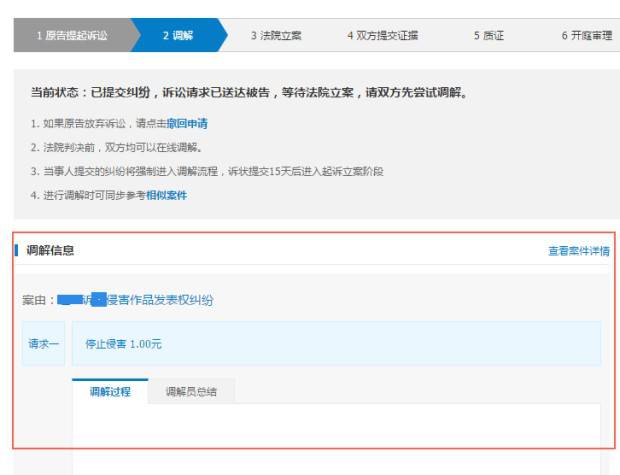The width and height of the screenshot is (620, 475).
Task: Click the 停止侵害 1.00元 request row
Action: pos(336,344)
